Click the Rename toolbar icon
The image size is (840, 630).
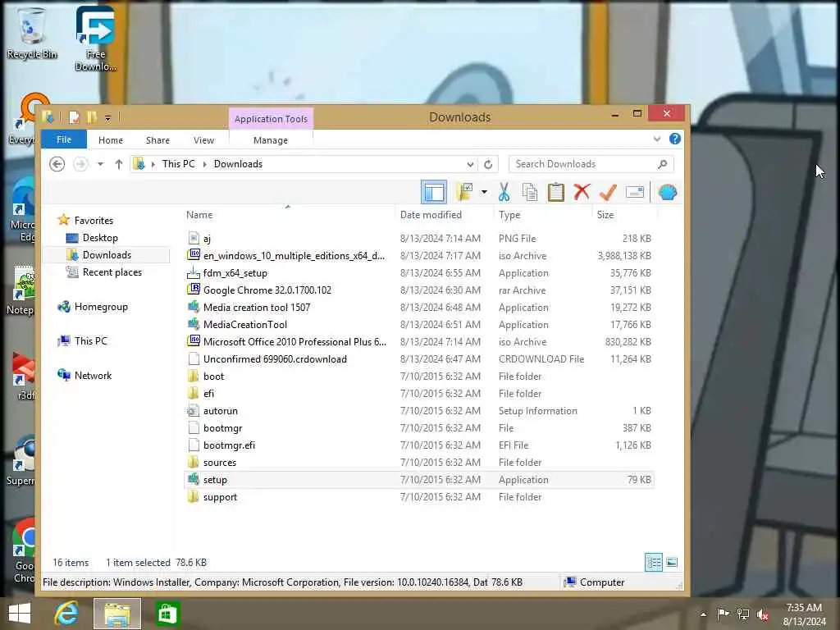[634, 192]
